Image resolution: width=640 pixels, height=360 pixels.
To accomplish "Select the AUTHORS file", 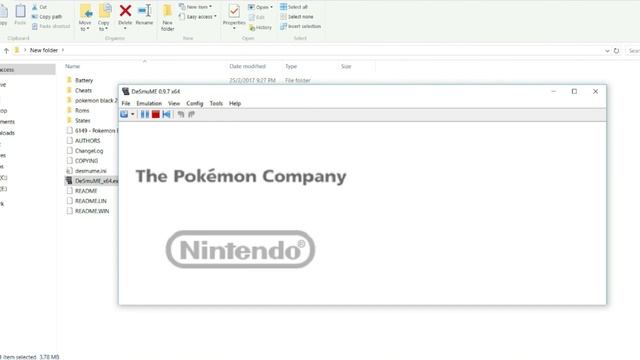I will [87, 140].
